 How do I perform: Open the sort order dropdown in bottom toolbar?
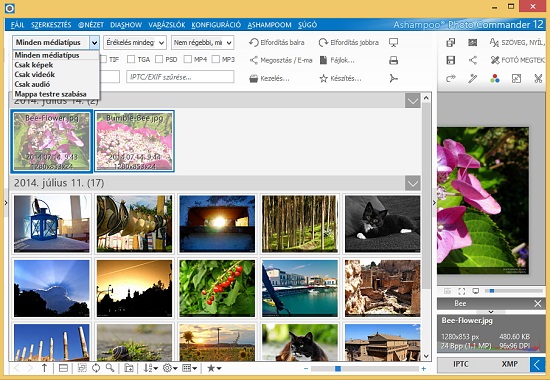click(x=151, y=368)
